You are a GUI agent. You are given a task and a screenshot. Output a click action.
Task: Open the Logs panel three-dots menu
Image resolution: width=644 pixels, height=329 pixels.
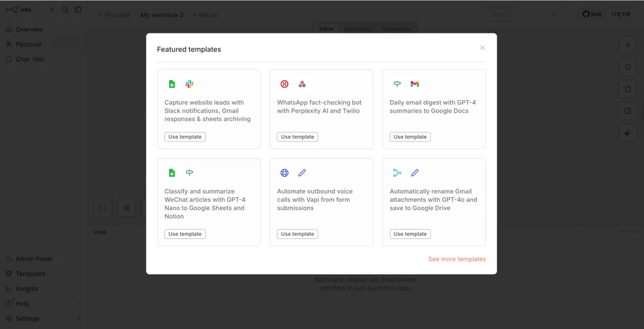[x=623, y=231]
